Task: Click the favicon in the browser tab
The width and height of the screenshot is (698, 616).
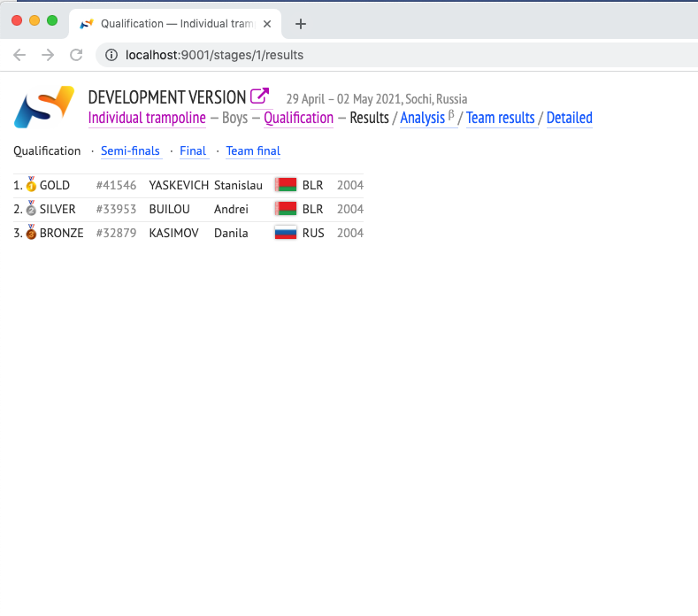Action: [87, 24]
